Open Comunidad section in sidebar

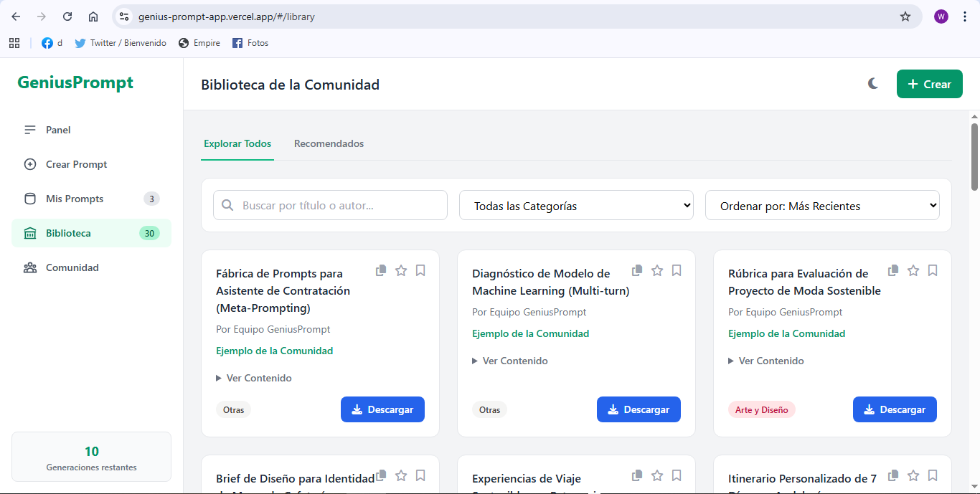point(72,267)
